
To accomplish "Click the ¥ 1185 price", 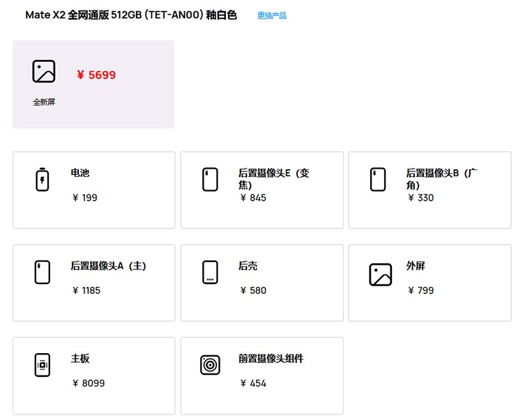I will pos(86,290).
